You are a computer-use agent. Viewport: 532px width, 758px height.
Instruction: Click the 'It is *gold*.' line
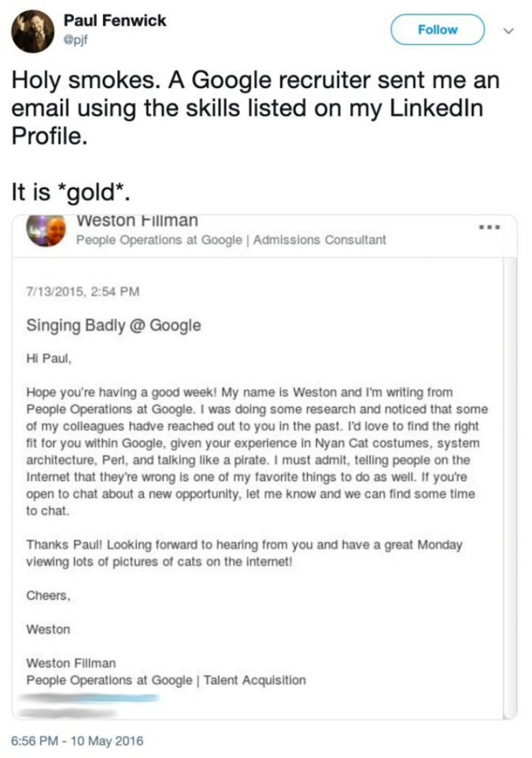[73, 192]
